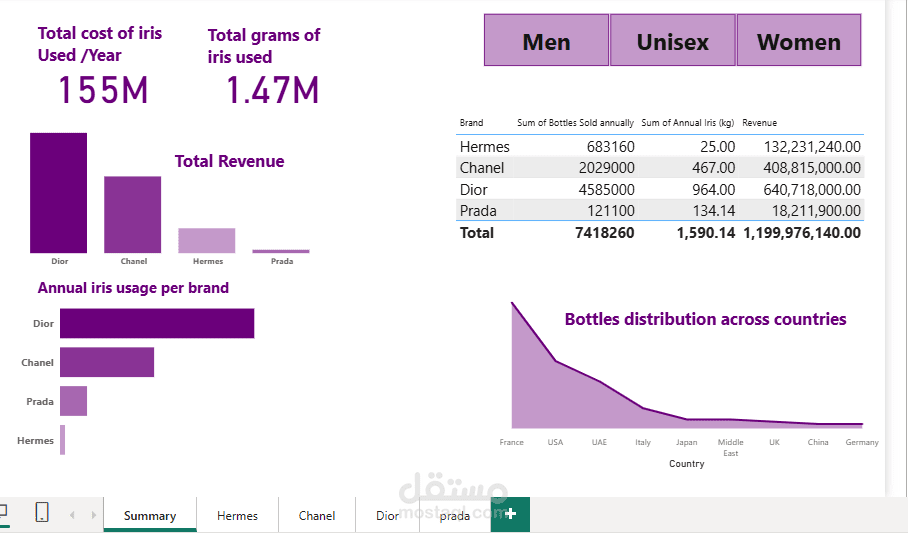
Task: Click the 7418260 total bottles value
Action: pyautogui.click(x=605, y=233)
